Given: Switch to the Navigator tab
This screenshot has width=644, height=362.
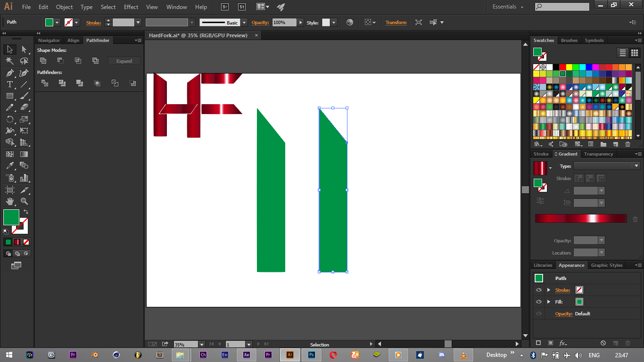Looking at the screenshot, I should [x=49, y=41].
